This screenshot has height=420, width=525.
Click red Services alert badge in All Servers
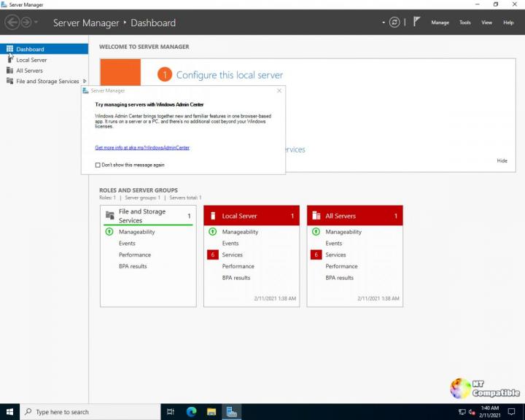[316, 254]
